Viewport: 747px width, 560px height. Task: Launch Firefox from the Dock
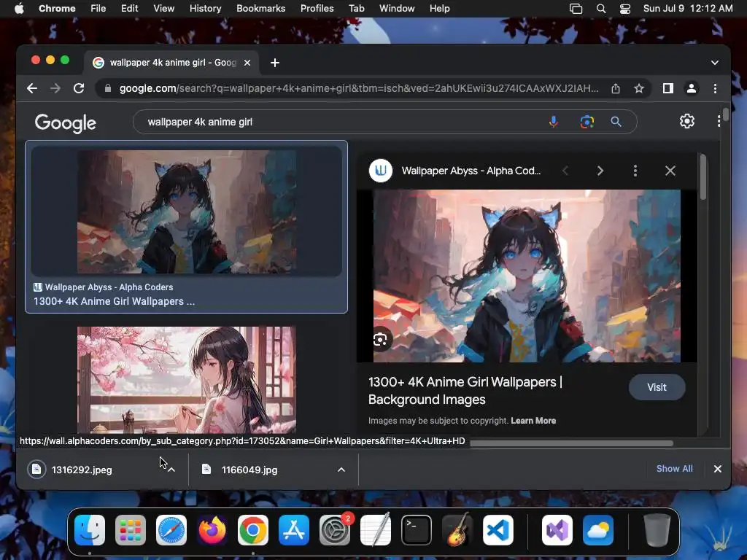click(212, 530)
